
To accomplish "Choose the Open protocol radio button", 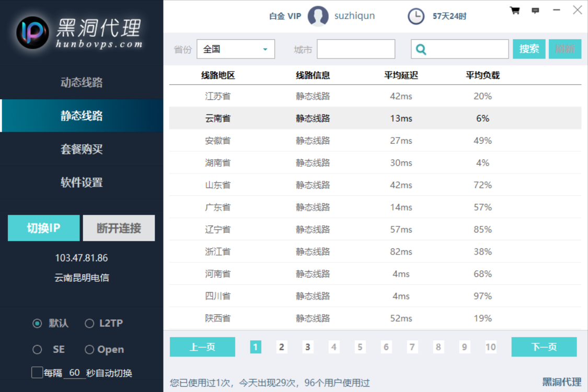I will (89, 350).
